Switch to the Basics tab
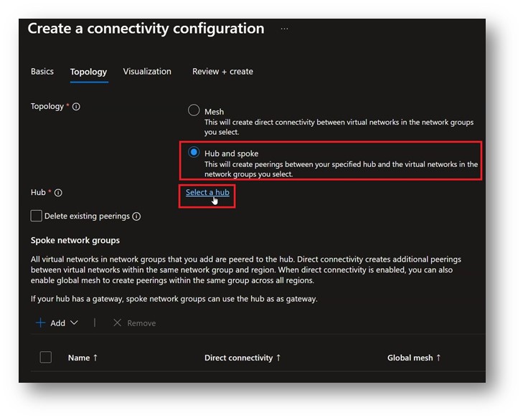523x420 pixels. [x=42, y=72]
